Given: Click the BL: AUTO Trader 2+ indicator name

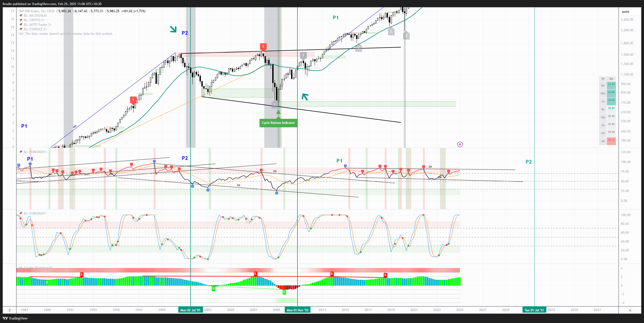Looking at the screenshot, I should pyautogui.click(x=38, y=25).
